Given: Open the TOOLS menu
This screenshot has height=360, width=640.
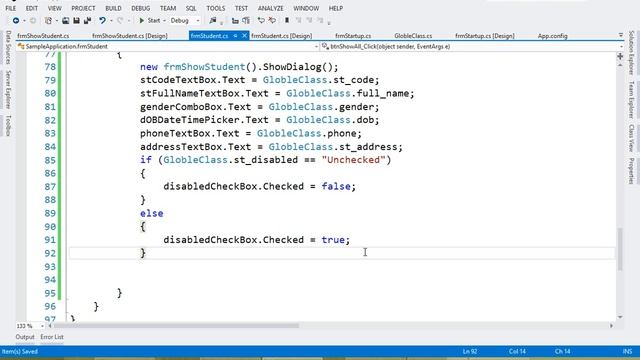Looking at the screenshot, I should 216,8.
